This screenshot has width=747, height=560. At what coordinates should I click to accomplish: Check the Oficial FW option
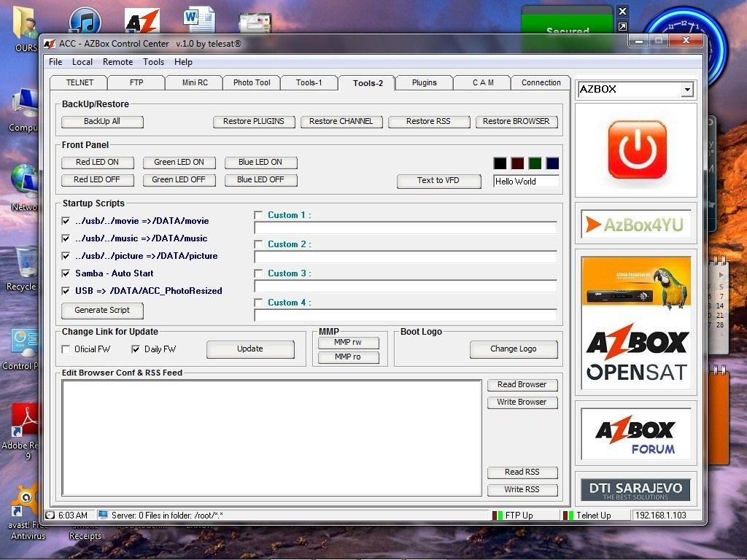click(66, 349)
